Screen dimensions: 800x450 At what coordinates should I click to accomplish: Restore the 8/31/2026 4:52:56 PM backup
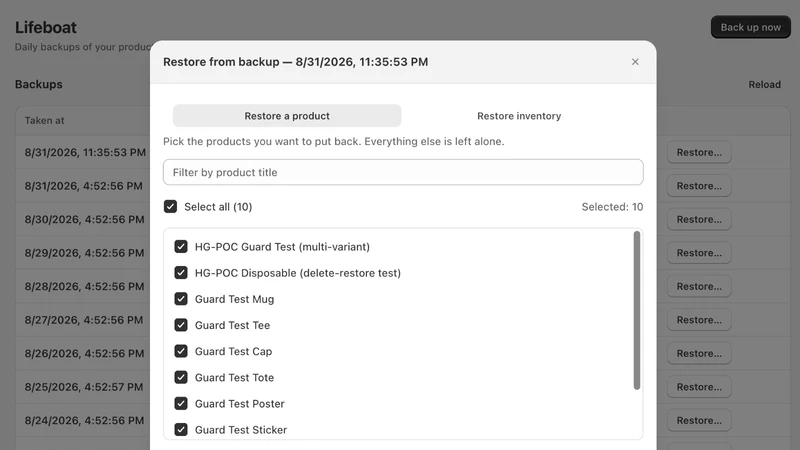(699, 186)
